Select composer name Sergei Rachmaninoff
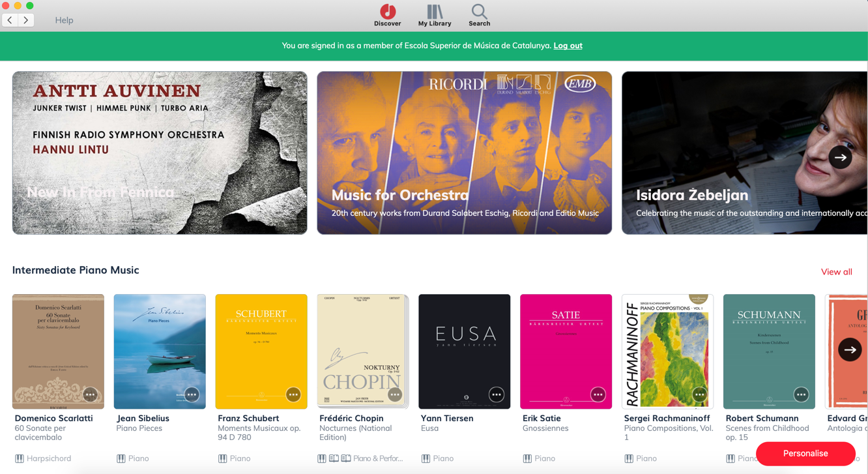The width and height of the screenshot is (868, 474). point(667,419)
